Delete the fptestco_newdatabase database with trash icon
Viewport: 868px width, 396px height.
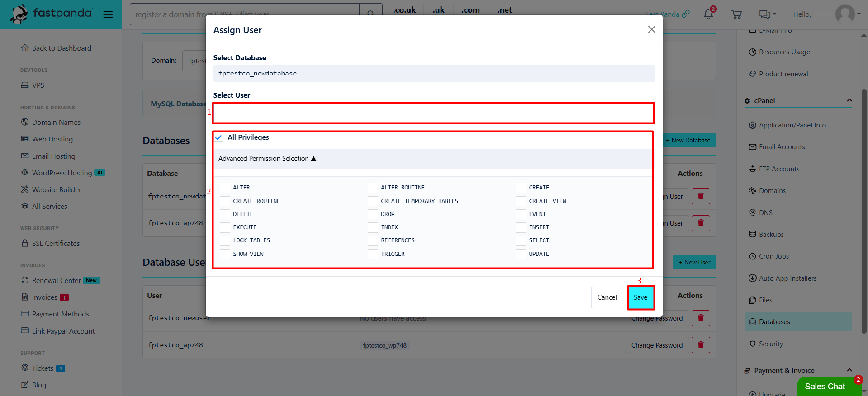click(x=701, y=196)
